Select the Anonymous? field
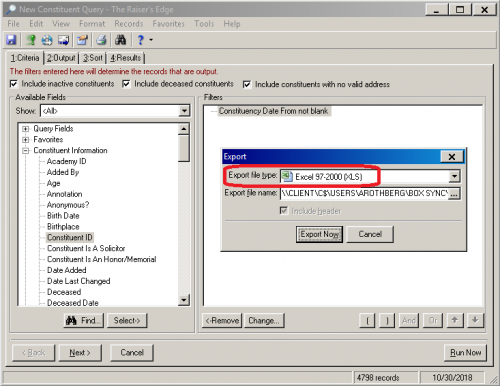Image resolution: width=500 pixels, height=386 pixels. pyautogui.click(x=68, y=205)
